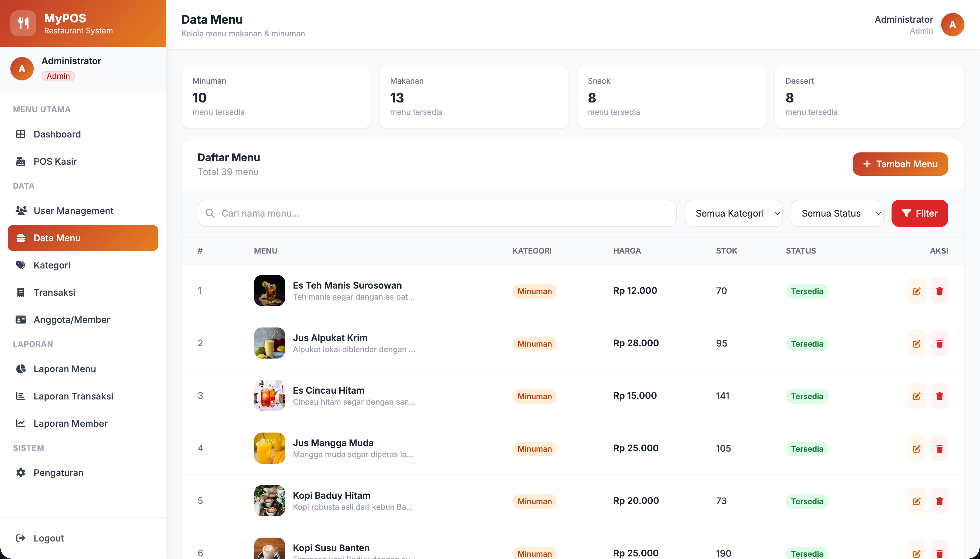Click stock value 105

tap(723, 448)
